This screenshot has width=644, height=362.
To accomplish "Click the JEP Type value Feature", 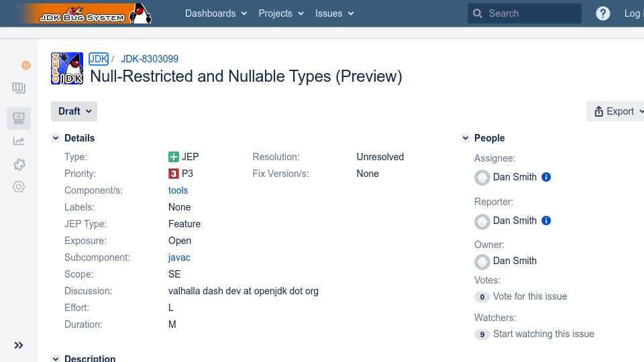I will coord(184,224).
